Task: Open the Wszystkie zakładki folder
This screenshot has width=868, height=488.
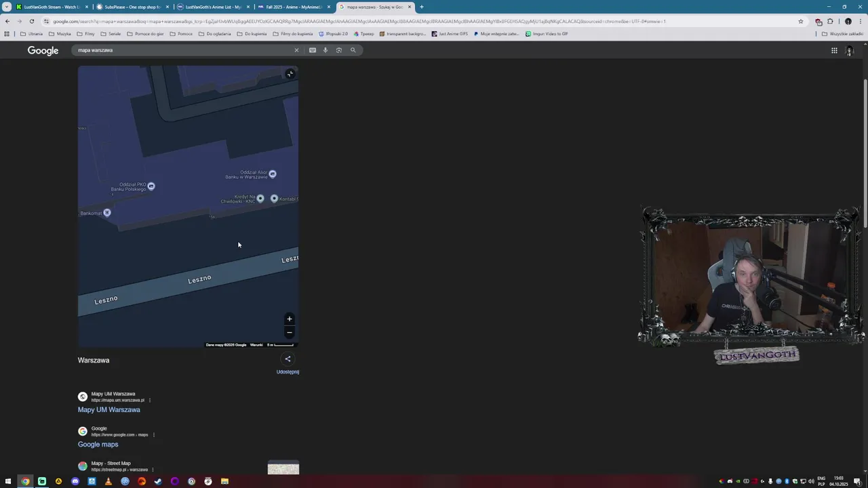Action: 842,34
